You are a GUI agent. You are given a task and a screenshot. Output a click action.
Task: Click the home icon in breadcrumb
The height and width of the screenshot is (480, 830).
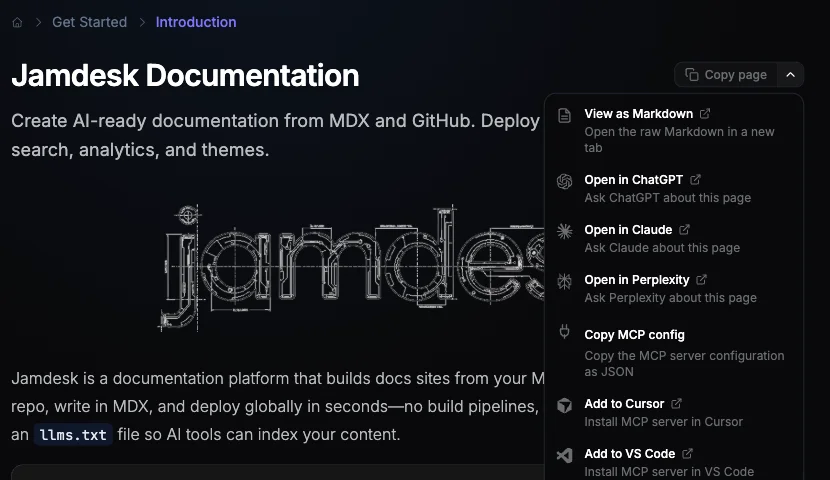pyautogui.click(x=17, y=22)
